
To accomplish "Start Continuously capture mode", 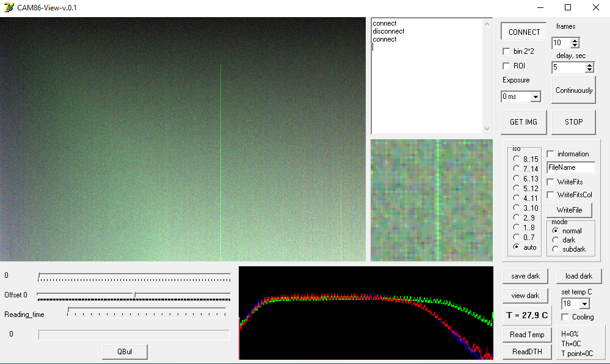I will pos(574,90).
